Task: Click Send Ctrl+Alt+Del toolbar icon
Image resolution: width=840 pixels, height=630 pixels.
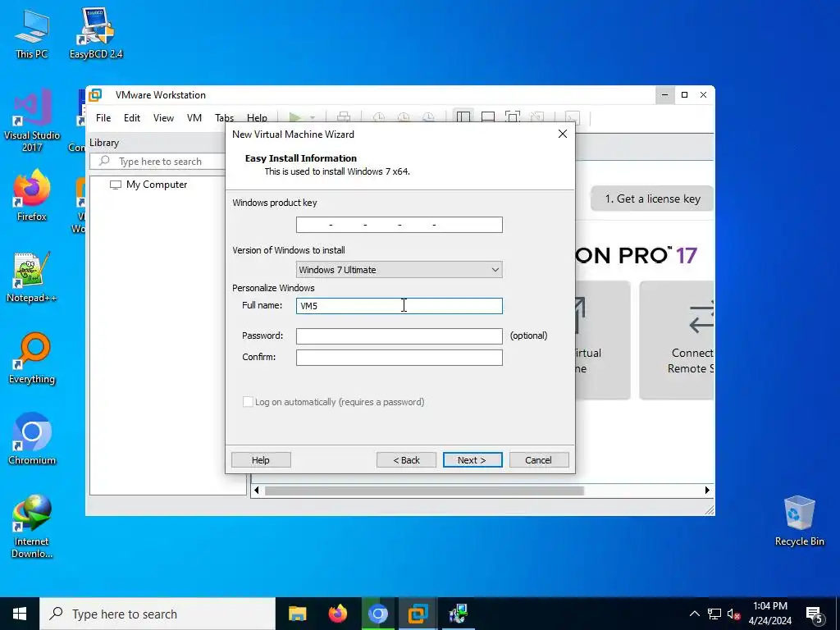Action: click(x=344, y=117)
